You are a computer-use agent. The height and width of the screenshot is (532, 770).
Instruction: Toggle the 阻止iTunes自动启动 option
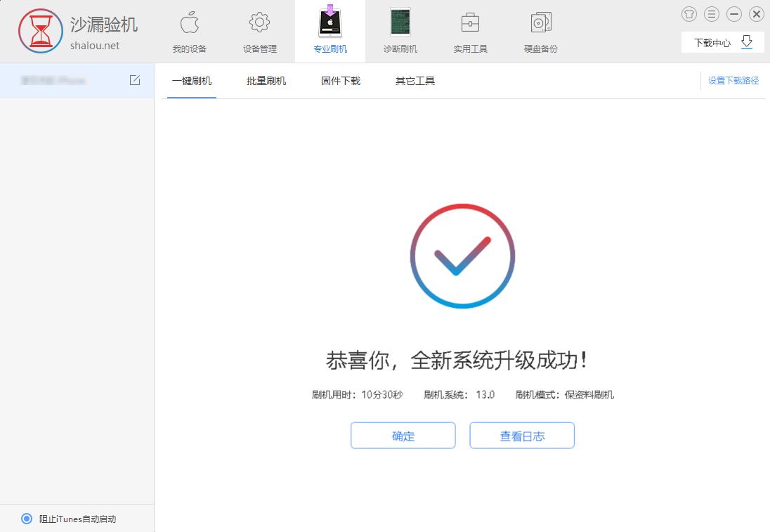coord(26,519)
